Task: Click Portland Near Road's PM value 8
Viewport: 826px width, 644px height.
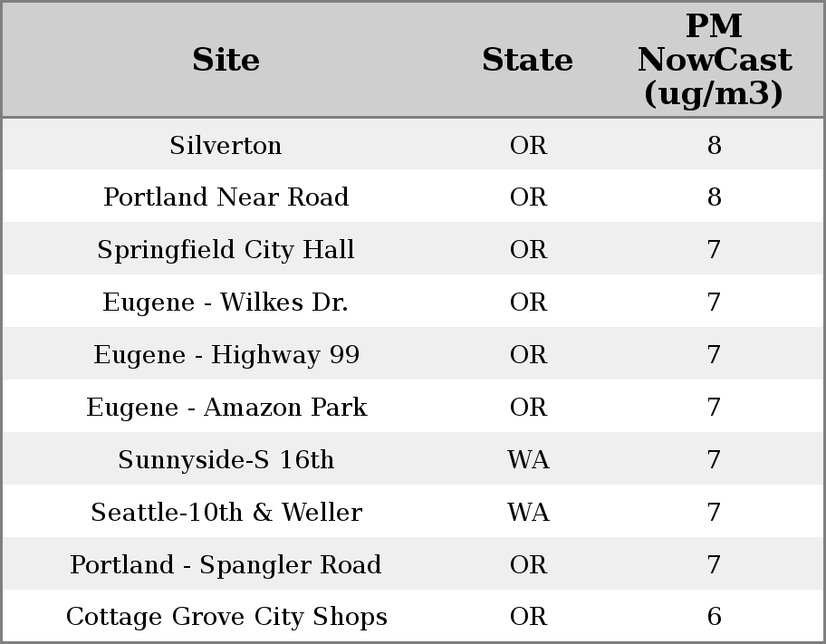Action: pos(714,197)
